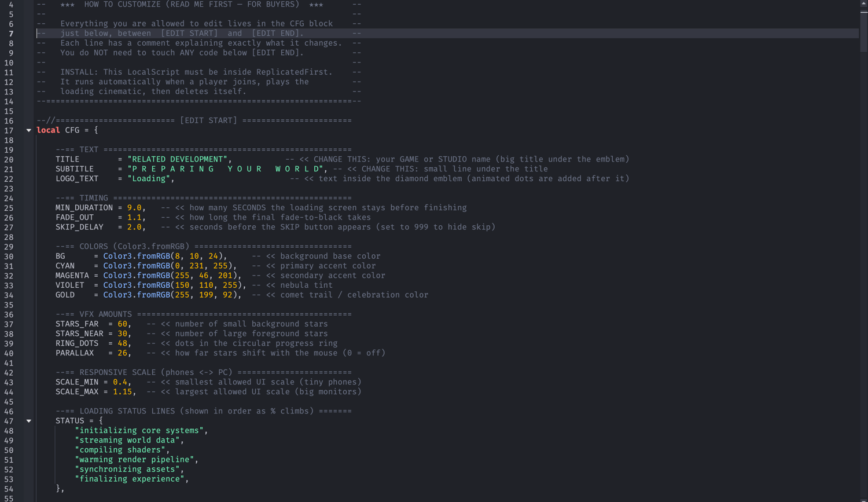
Task: Click the "TIMING" section header comment
Action: point(94,198)
